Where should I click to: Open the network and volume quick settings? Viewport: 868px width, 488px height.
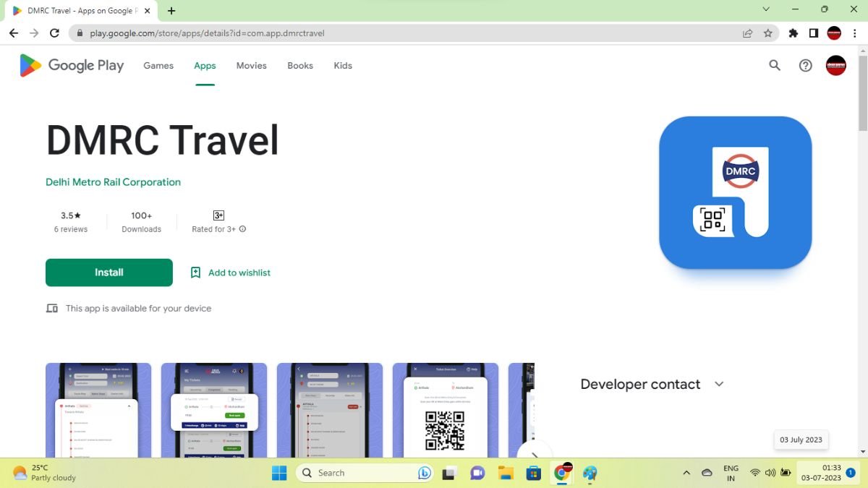(x=770, y=473)
